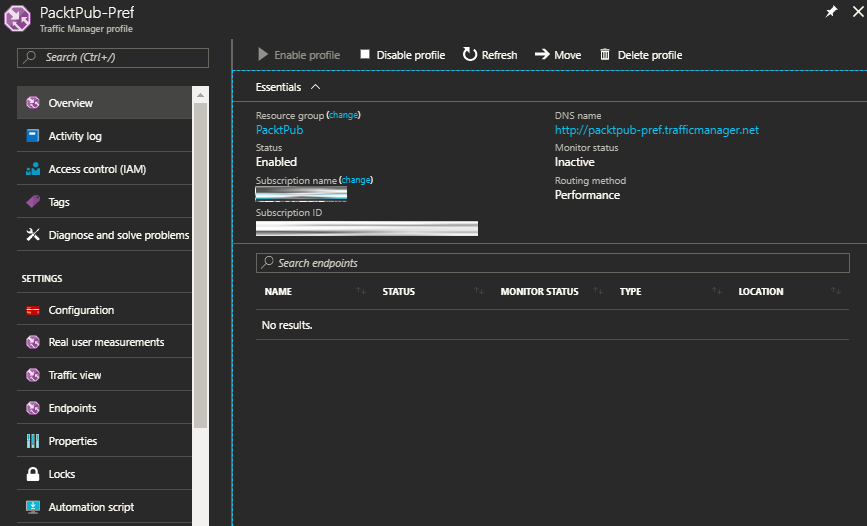Click the Move arrow icon
Viewport: 867px width, 526px height.
pos(542,54)
